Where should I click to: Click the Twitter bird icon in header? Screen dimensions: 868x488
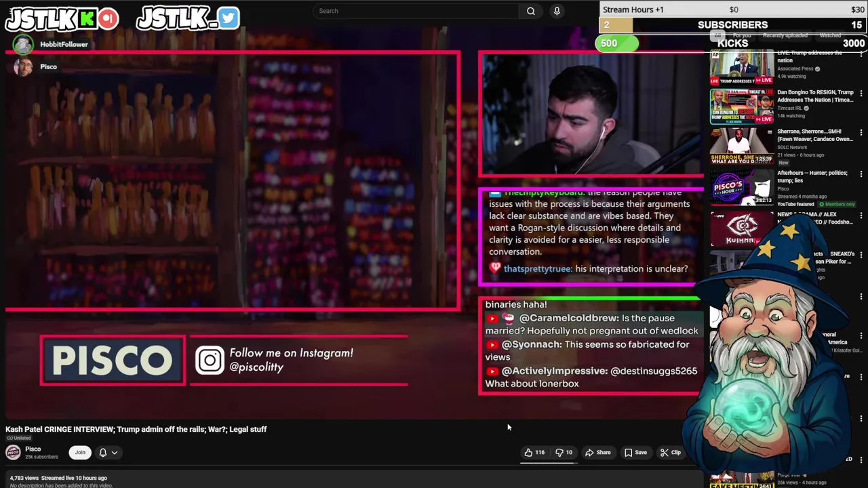pyautogui.click(x=229, y=18)
